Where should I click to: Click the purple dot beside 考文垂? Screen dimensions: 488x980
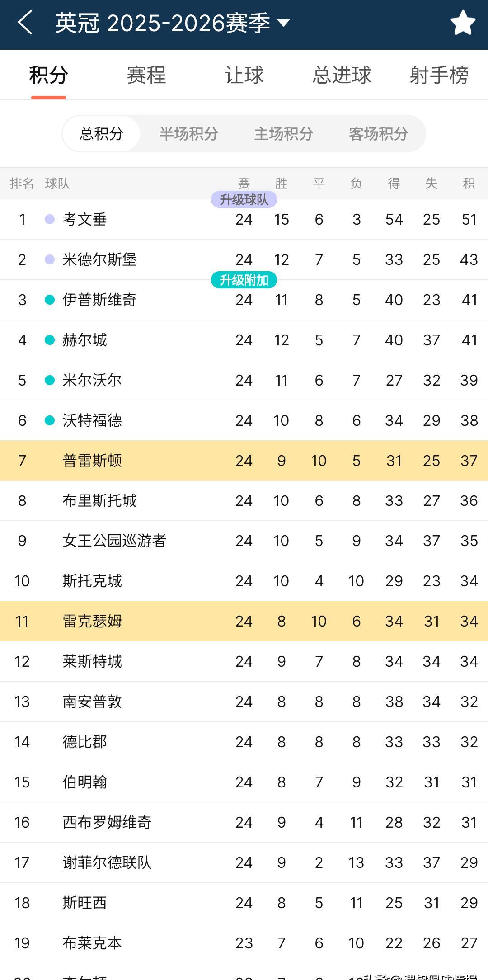coord(51,219)
